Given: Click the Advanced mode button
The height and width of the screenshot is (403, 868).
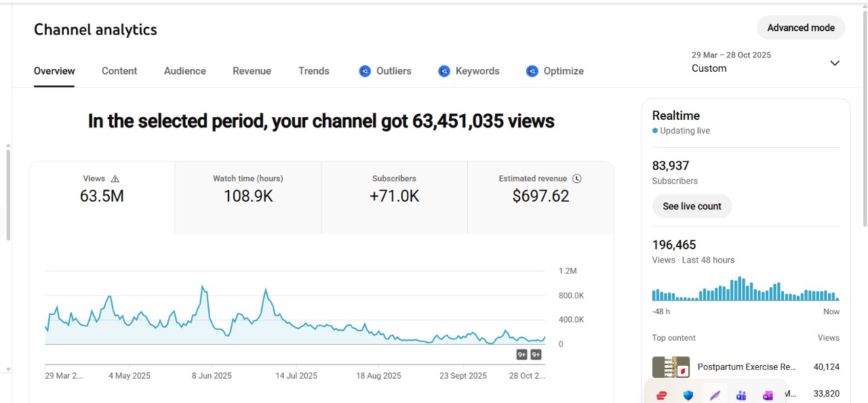Looking at the screenshot, I should click(x=801, y=28).
